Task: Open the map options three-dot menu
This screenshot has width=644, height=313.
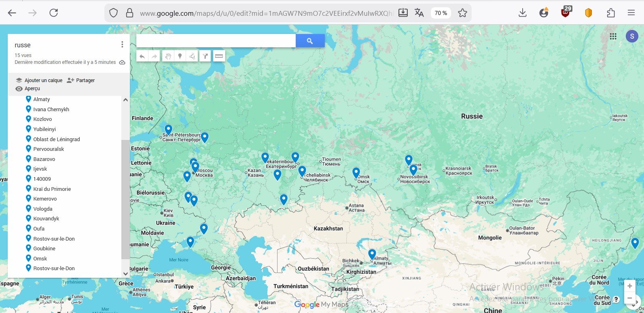Action: coord(122,44)
